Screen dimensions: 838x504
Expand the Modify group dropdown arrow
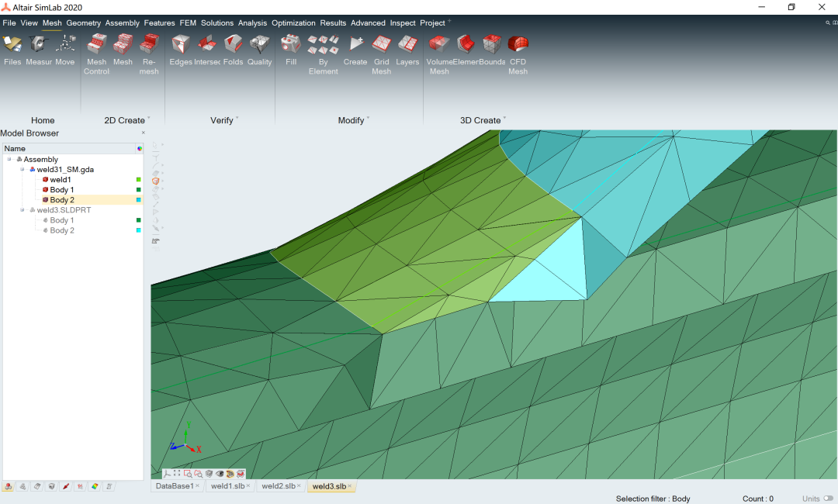point(368,118)
